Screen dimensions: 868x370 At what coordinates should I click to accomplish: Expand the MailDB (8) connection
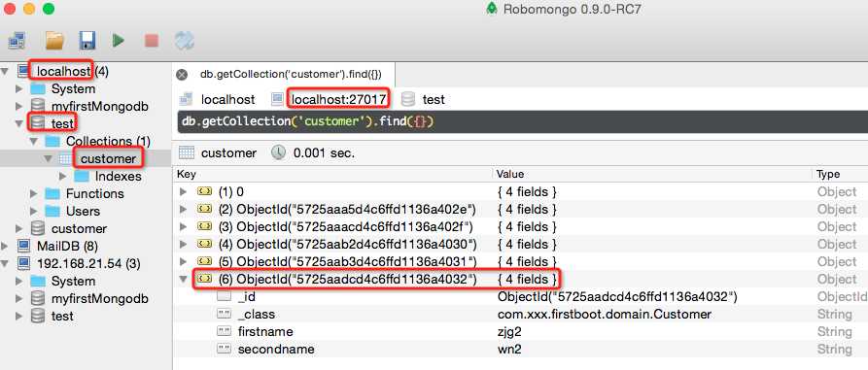click(x=5, y=246)
